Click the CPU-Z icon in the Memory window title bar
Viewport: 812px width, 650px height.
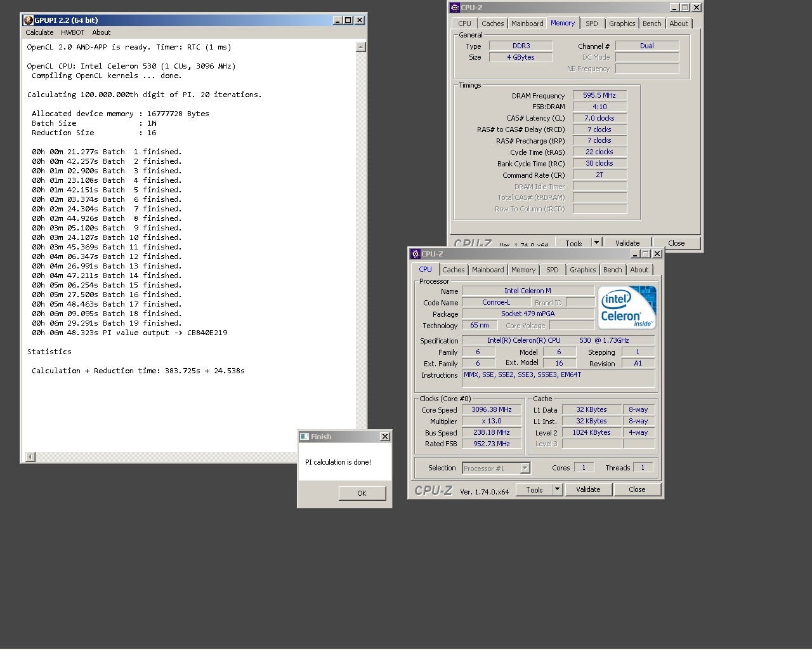455,8
